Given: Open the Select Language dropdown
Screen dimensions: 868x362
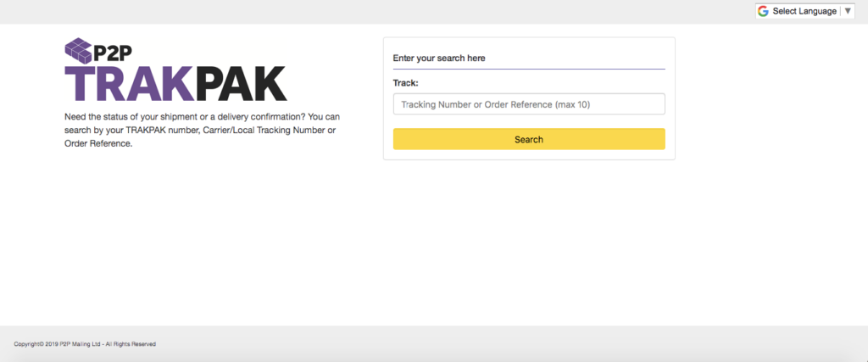Looking at the screenshot, I should click(805, 11).
